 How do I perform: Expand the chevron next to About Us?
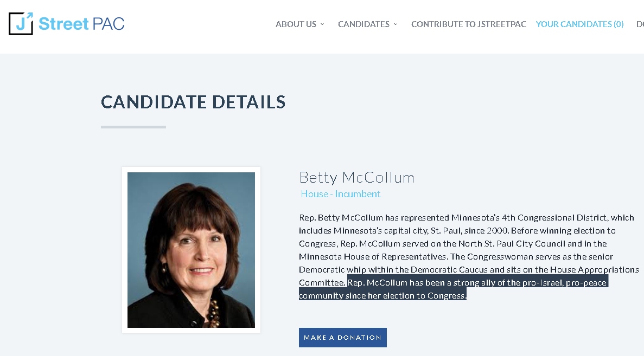322,24
